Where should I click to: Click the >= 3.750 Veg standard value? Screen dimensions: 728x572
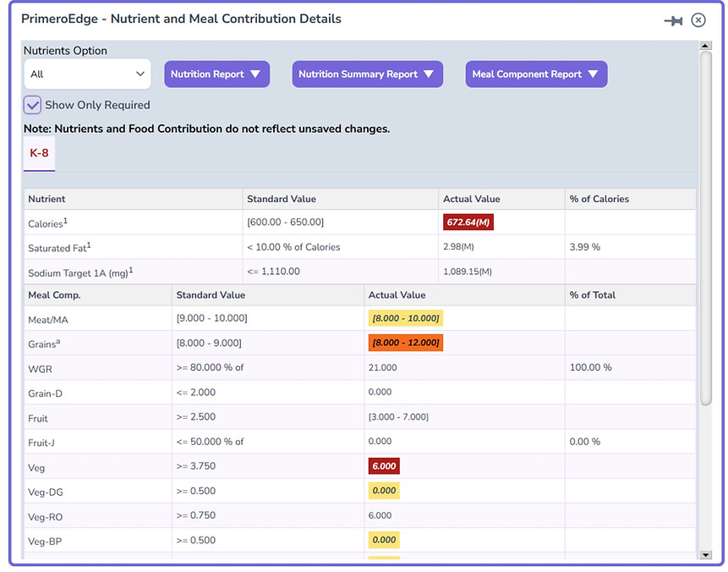pos(196,466)
